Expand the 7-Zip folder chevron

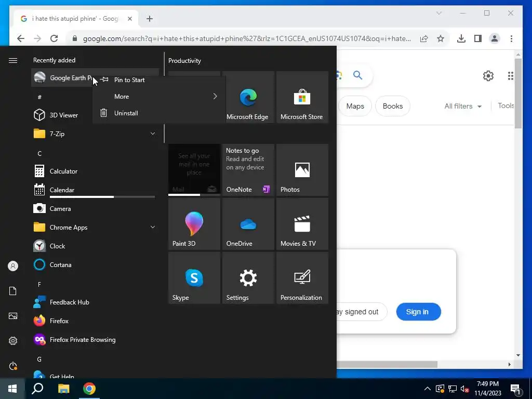tap(153, 134)
